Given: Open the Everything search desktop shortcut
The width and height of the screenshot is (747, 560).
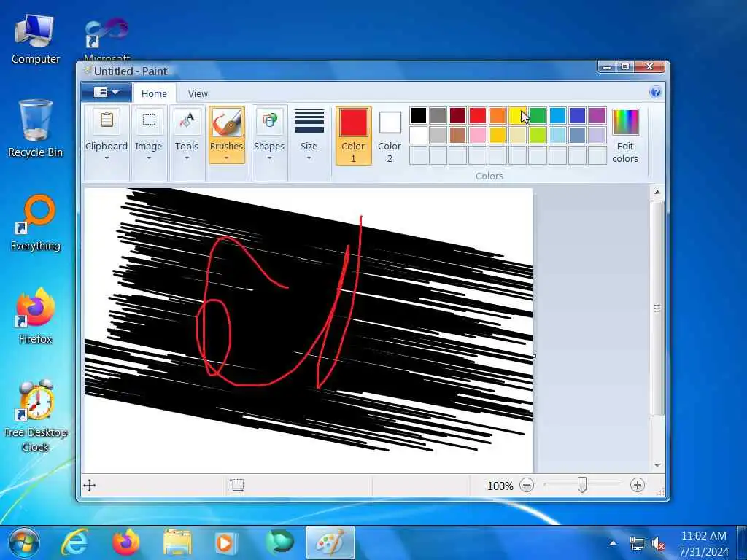Looking at the screenshot, I should pos(36,223).
